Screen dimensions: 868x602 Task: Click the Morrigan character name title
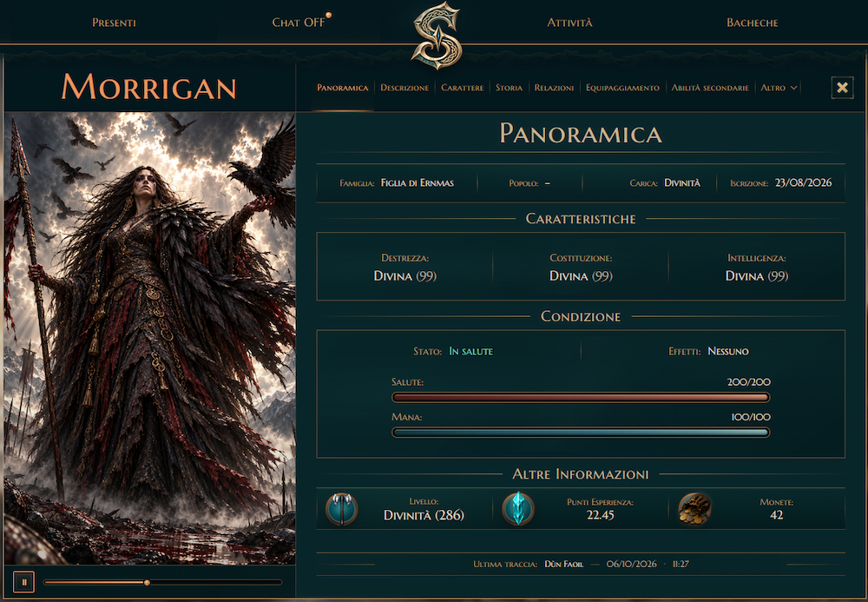tap(149, 88)
